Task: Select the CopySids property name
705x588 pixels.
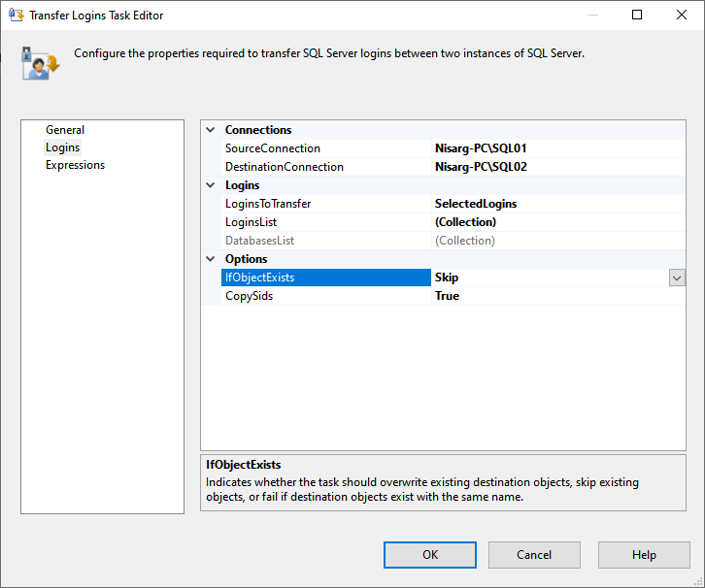Action: (249, 296)
